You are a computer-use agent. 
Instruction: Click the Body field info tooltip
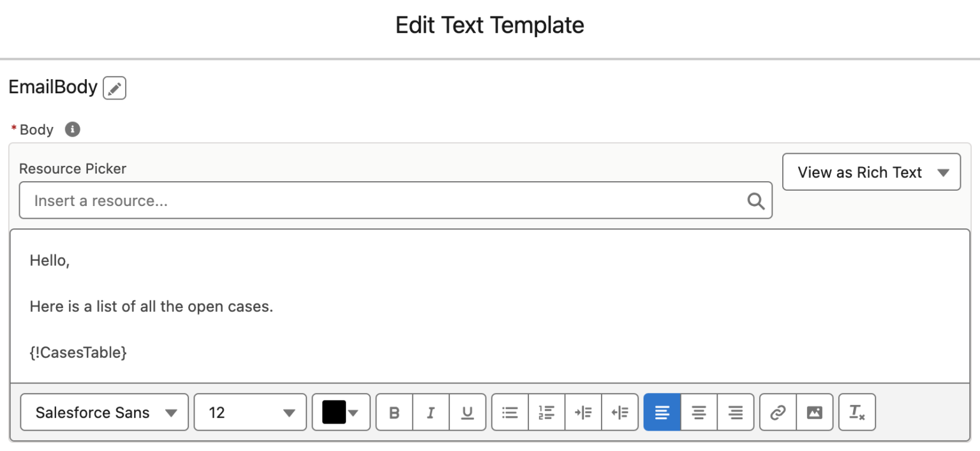(x=72, y=129)
